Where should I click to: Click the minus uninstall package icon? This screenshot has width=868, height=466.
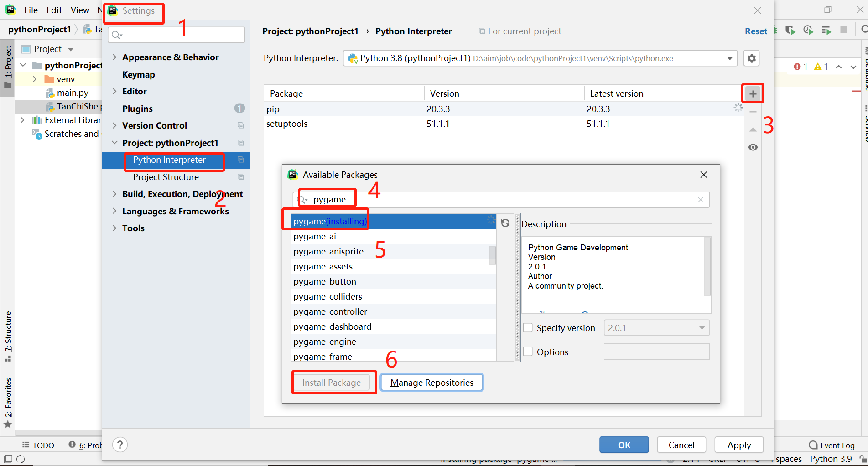[753, 112]
